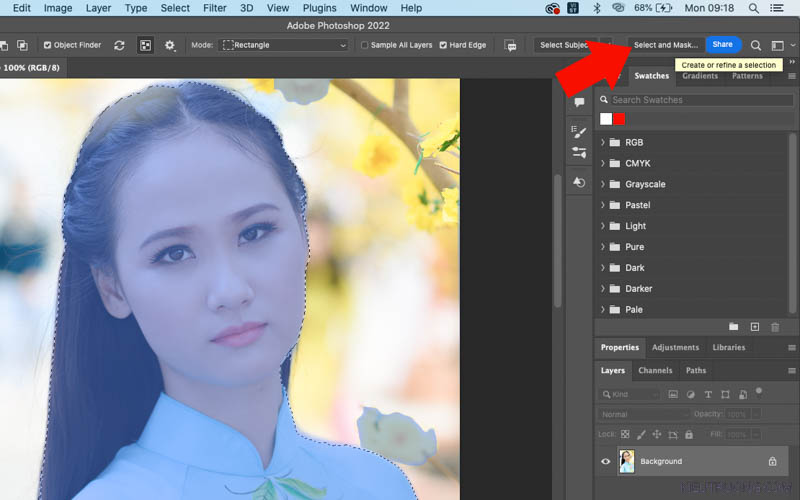Expand the Darker swatch group

[x=603, y=289]
